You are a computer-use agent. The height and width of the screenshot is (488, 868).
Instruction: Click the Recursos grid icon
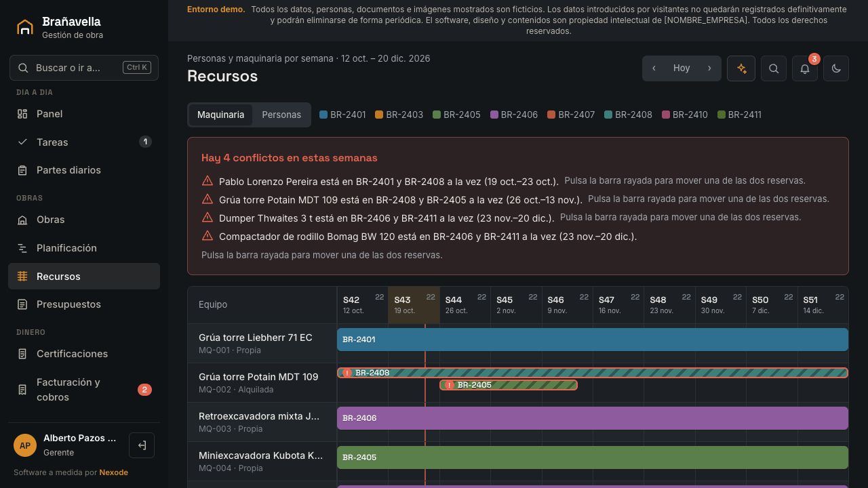[x=22, y=277]
